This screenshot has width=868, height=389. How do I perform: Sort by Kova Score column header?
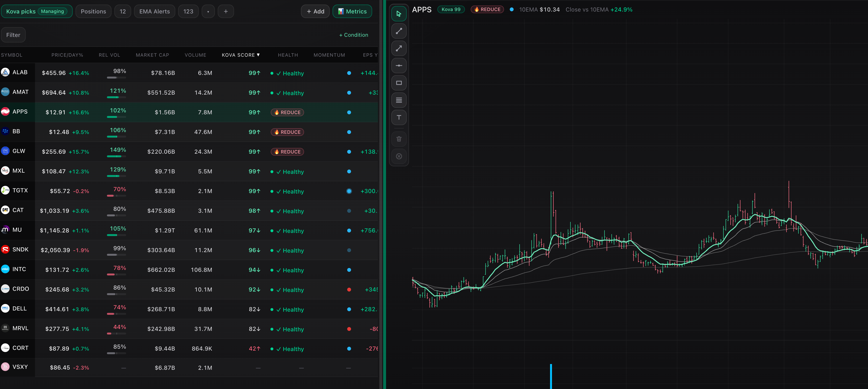[x=240, y=55]
